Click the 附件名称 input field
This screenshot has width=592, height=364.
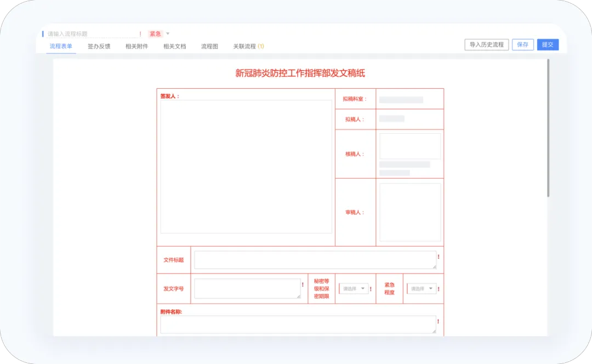298,325
